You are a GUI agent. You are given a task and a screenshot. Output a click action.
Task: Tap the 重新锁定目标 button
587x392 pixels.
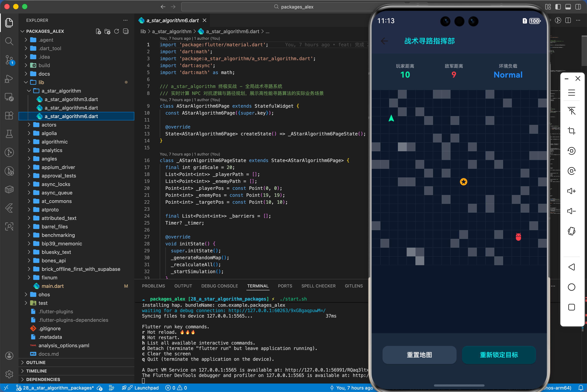pos(499,355)
